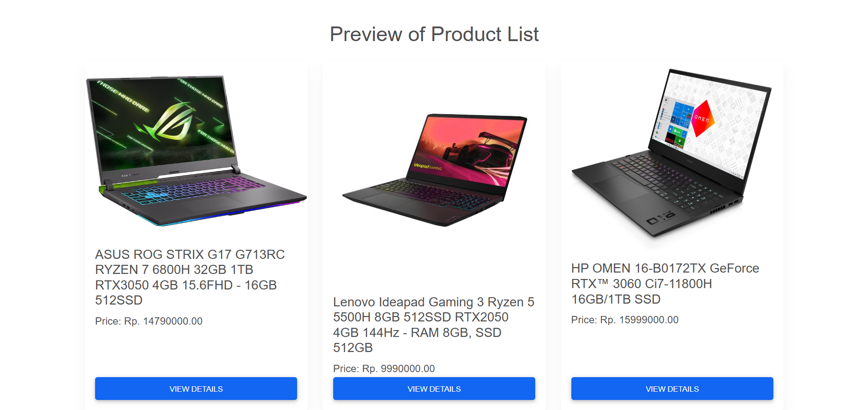Click View Details for ASUS ROG Strix

click(196, 389)
